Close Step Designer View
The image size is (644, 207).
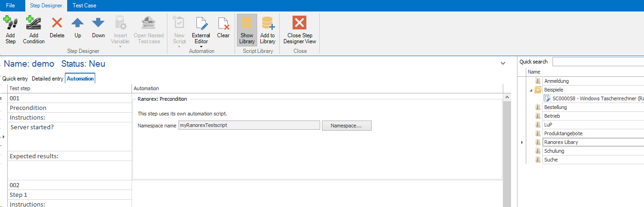(299, 30)
